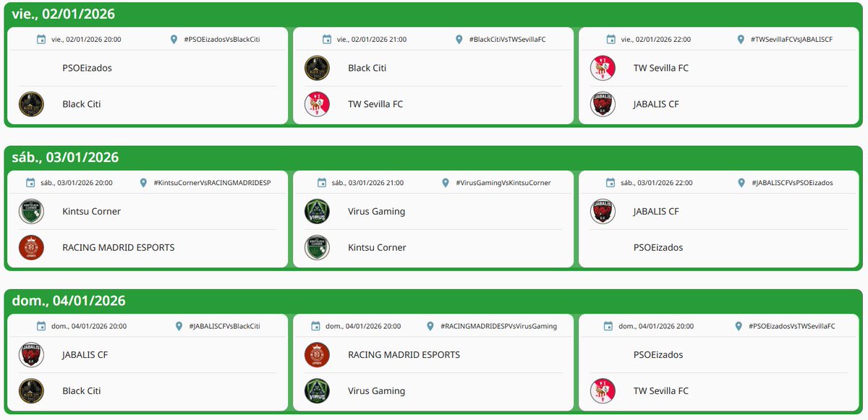Click calendar icon beside vie., 02/01/2026 20:00
This screenshot has width=868, height=420.
coord(41,39)
